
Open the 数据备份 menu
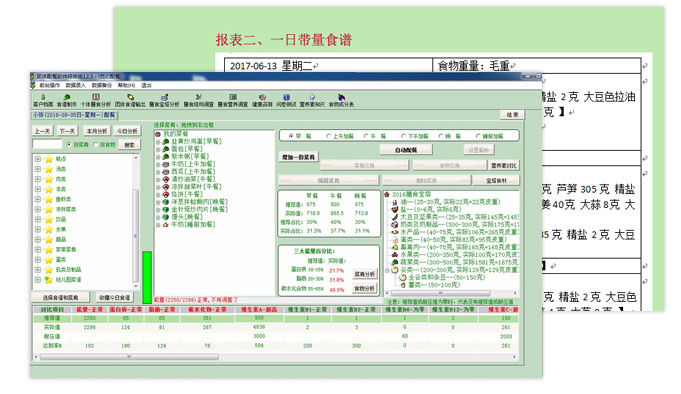point(102,85)
